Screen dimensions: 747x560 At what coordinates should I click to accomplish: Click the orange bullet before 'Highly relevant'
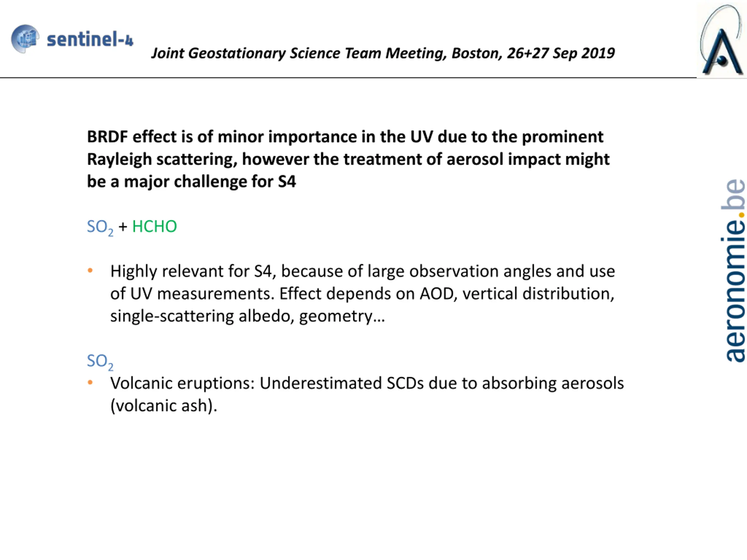click(x=90, y=270)
